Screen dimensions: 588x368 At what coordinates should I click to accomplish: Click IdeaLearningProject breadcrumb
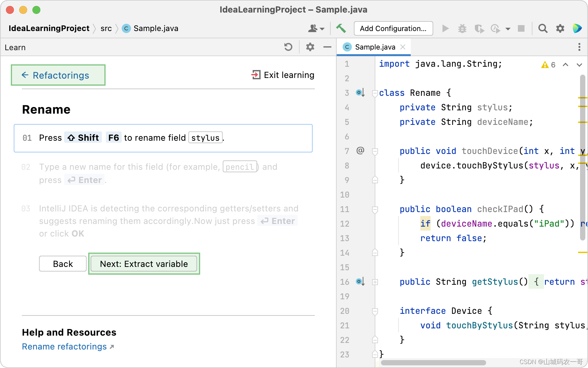[x=49, y=28]
